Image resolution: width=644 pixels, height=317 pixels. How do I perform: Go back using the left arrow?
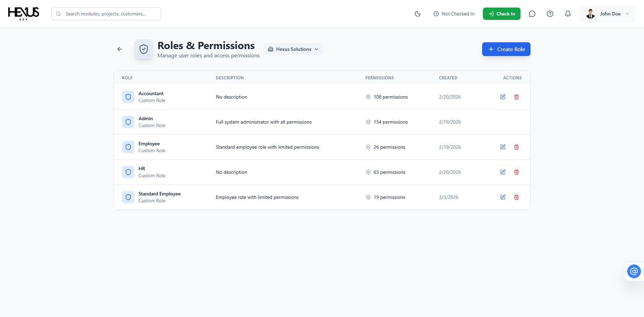[x=120, y=49]
